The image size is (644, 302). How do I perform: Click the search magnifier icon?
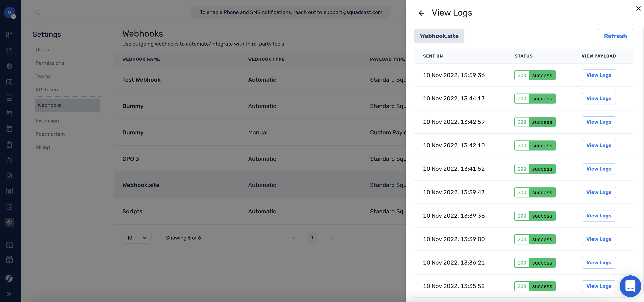[37, 12]
